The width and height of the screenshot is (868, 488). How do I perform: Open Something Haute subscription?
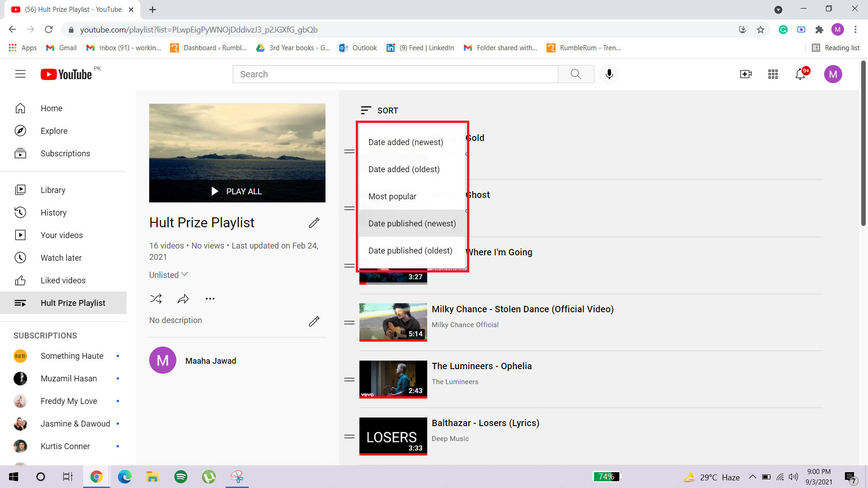63,356
